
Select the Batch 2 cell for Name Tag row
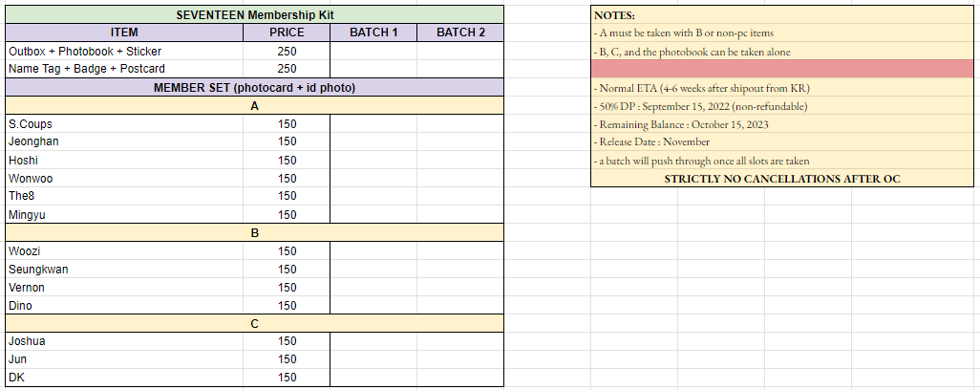click(x=460, y=69)
